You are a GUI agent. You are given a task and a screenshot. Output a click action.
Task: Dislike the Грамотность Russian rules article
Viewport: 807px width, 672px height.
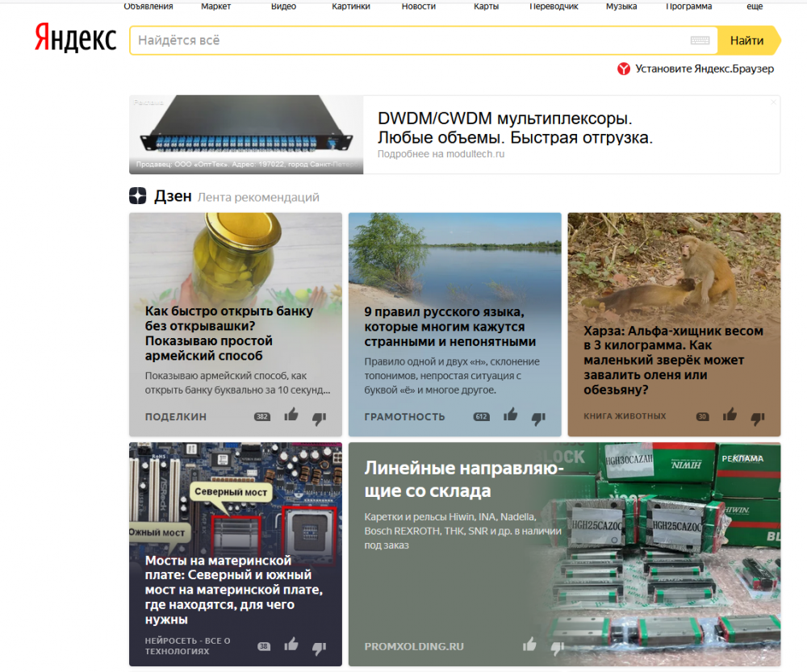(538, 418)
